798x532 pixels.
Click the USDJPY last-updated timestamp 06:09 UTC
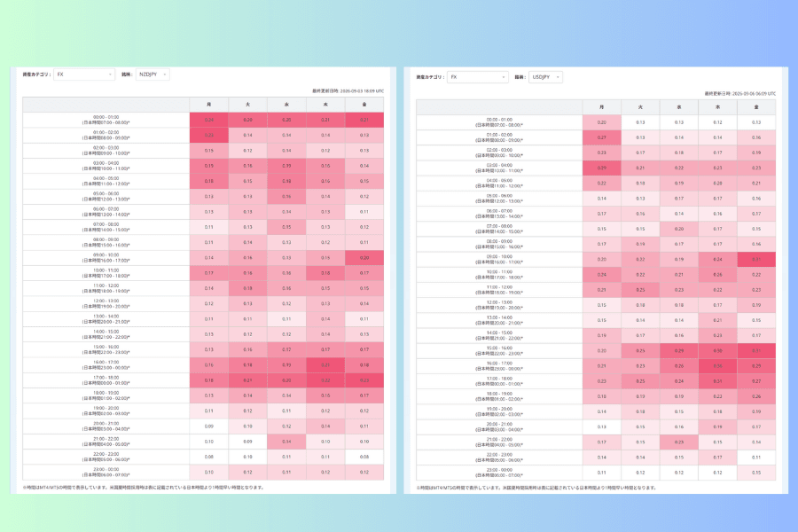point(740,94)
